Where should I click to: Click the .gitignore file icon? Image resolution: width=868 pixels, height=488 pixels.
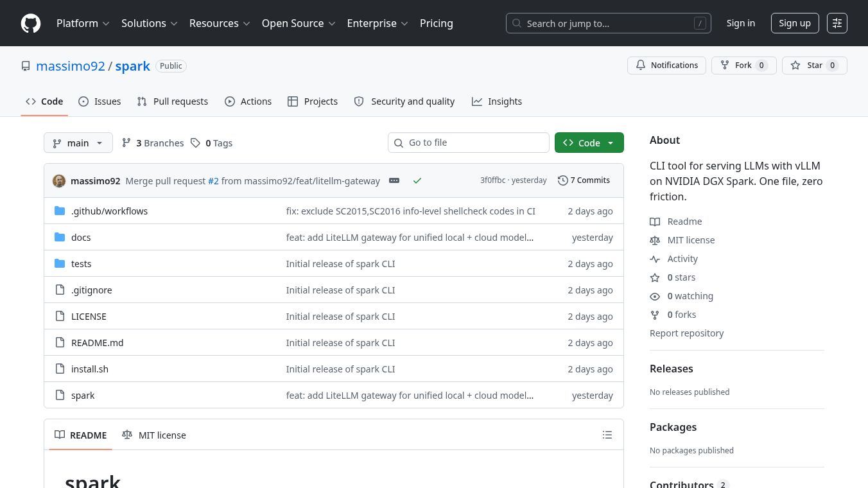pos(60,290)
